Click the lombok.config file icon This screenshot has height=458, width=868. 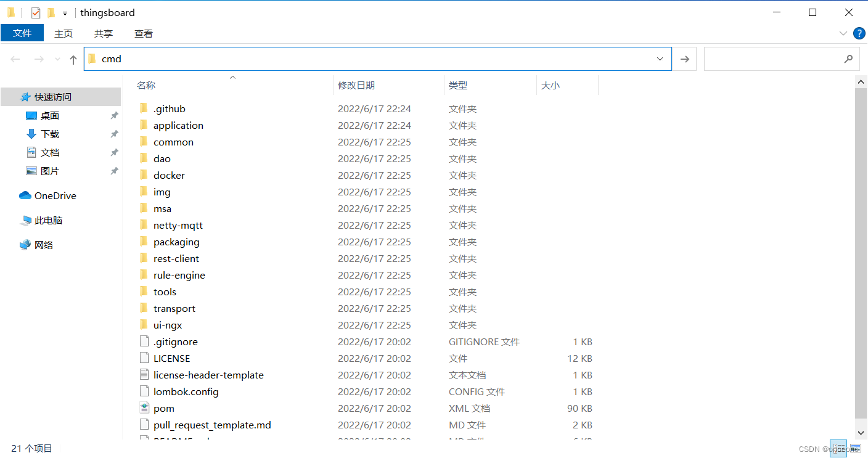144,391
